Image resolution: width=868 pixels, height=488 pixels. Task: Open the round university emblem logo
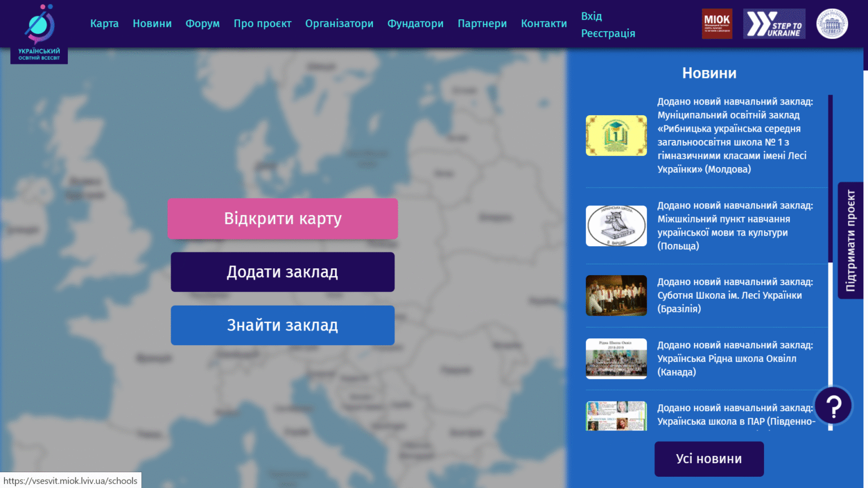[x=832, y=24]
